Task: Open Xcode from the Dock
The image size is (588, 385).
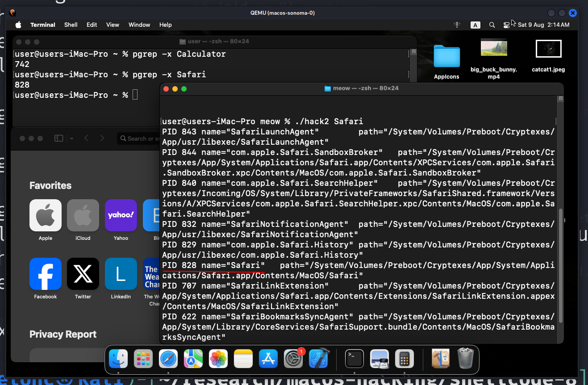Action: (x=319, y=359)
